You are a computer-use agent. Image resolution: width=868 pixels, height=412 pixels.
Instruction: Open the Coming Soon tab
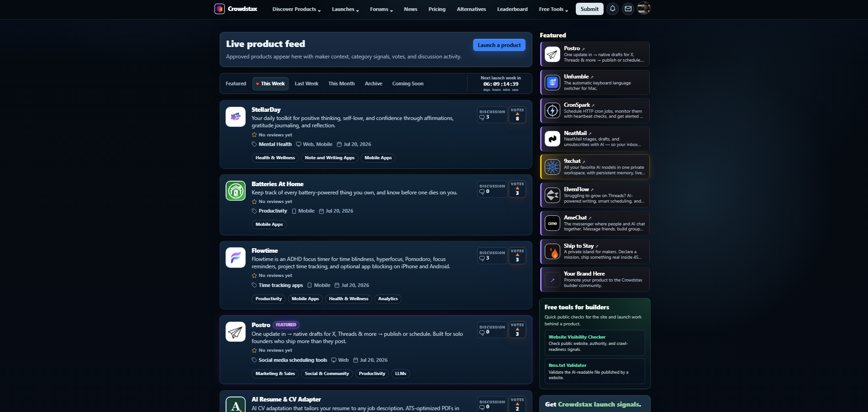click(408, 83)
